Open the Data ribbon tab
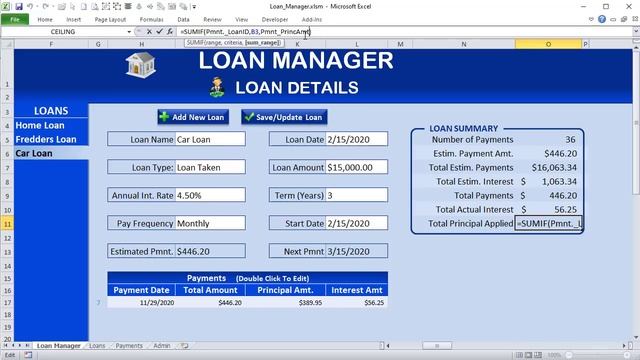Viewport: 640px width, 360px height. click(x=183, y=19)
